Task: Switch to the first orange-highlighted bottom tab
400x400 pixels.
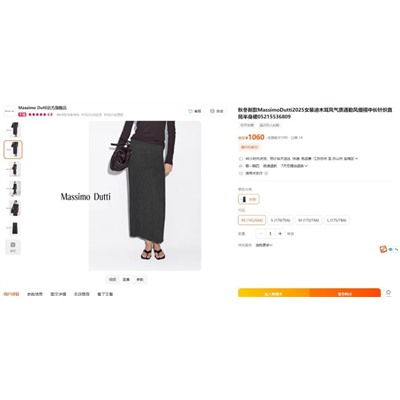Action: coord(11,294)
